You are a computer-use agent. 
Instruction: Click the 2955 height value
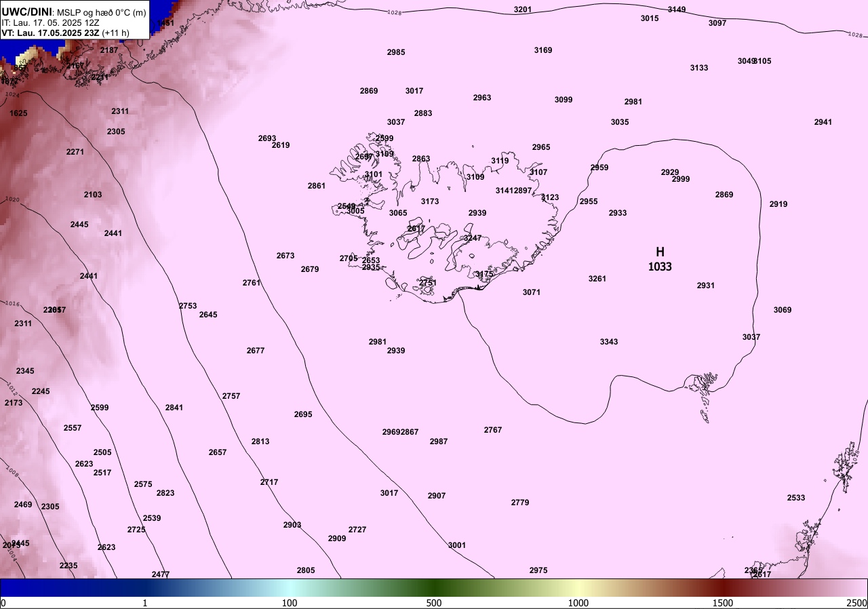click(589, 201)
